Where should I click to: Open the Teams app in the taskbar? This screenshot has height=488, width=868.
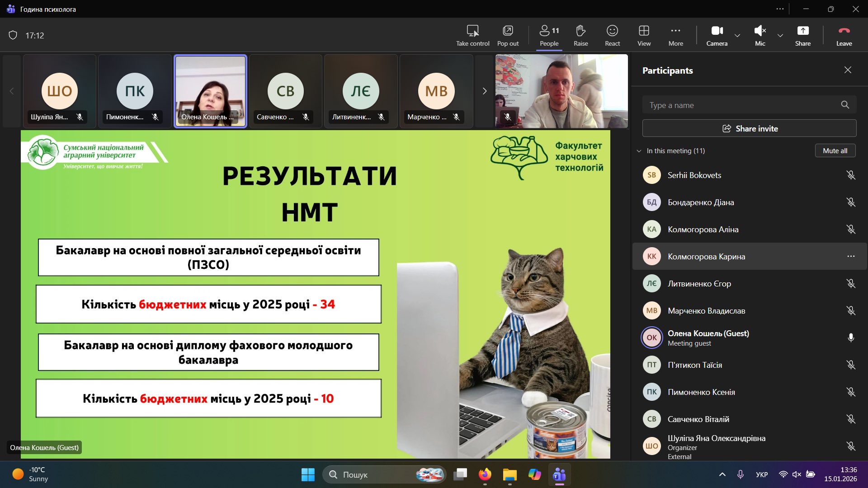(x=559, y=474)
